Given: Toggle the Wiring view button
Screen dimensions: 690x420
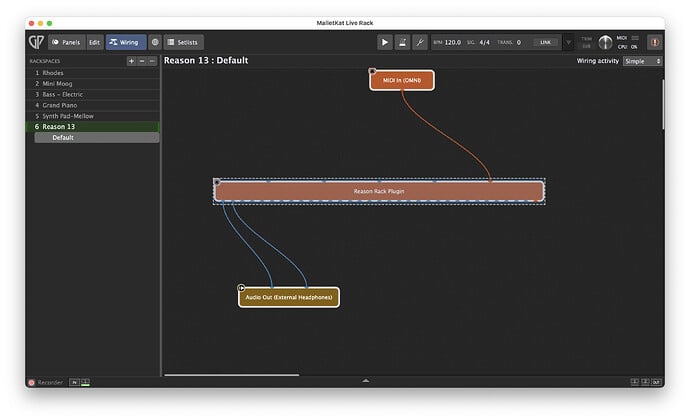Looking at the screenshot, I should (125, 42).
